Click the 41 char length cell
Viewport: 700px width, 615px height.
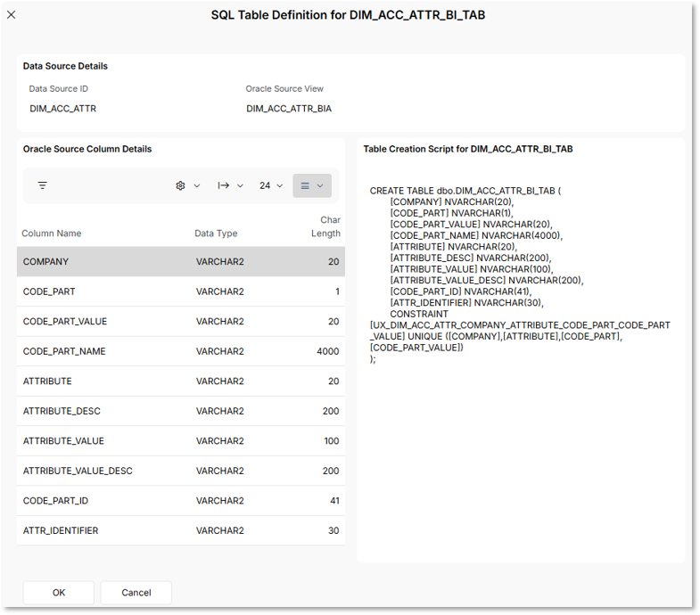(x=334, y=501)
